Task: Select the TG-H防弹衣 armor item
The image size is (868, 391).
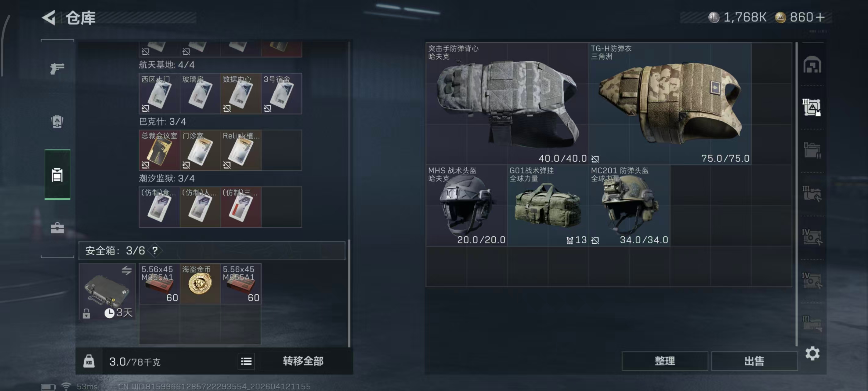Action: [670, 103]
